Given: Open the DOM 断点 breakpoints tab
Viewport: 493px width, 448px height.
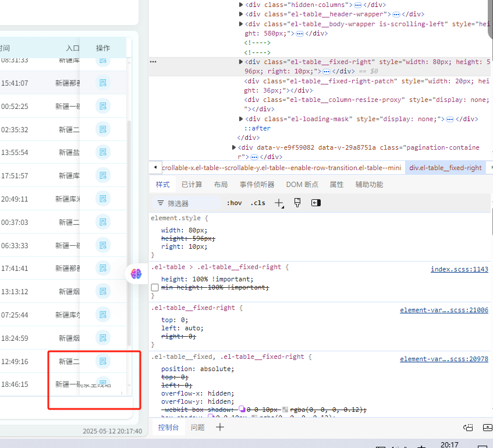Looking at the screenshot, I should (302, 185).
